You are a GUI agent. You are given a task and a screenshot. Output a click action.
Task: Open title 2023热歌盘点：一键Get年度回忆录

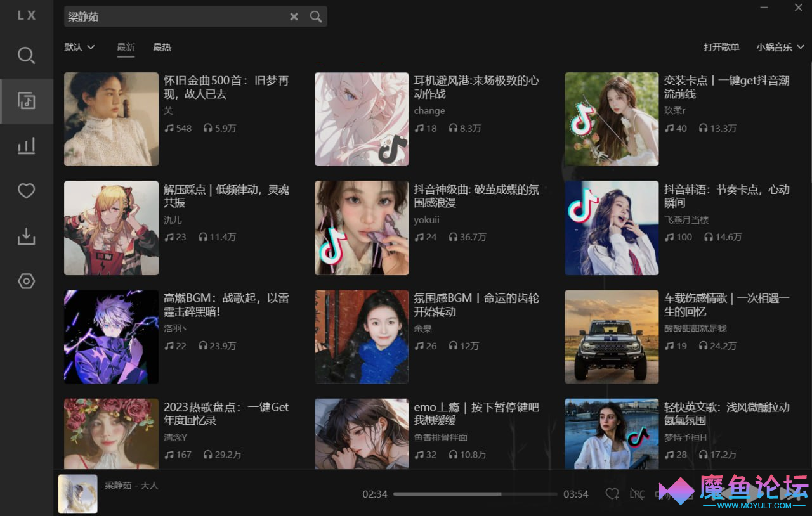(226, 414)
